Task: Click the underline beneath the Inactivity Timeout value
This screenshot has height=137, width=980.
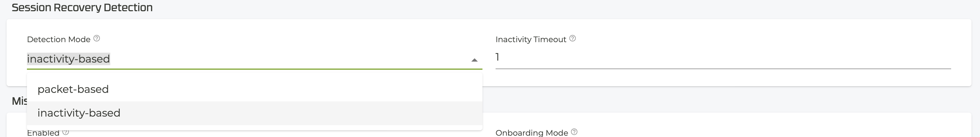Action: (x=723, y=69)
